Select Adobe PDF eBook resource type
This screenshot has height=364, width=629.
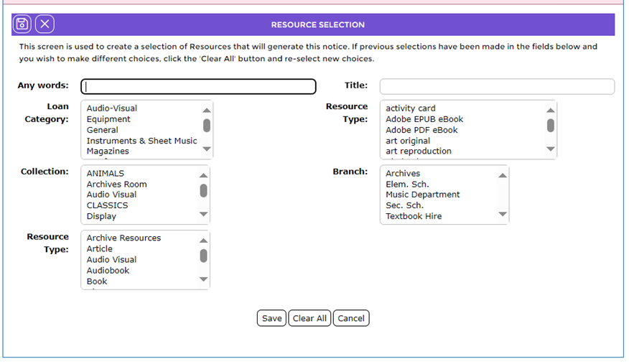[421, 130]
